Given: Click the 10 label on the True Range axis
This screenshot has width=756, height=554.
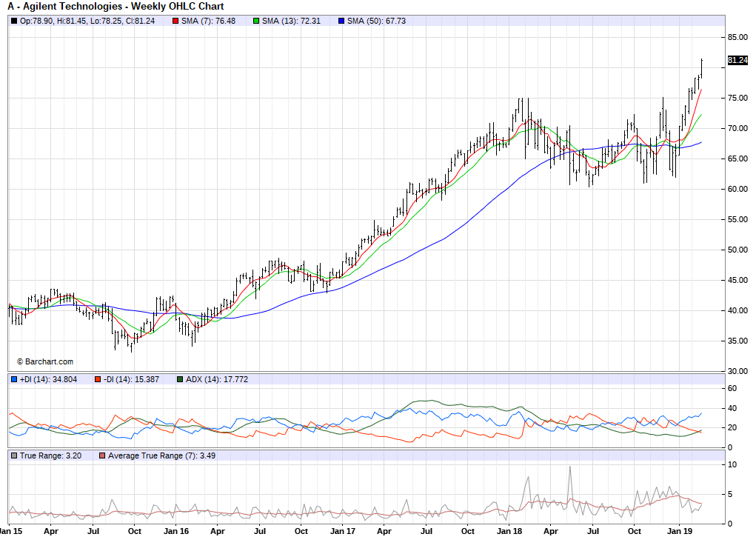Looking at the screenshot, I should 732,465.
